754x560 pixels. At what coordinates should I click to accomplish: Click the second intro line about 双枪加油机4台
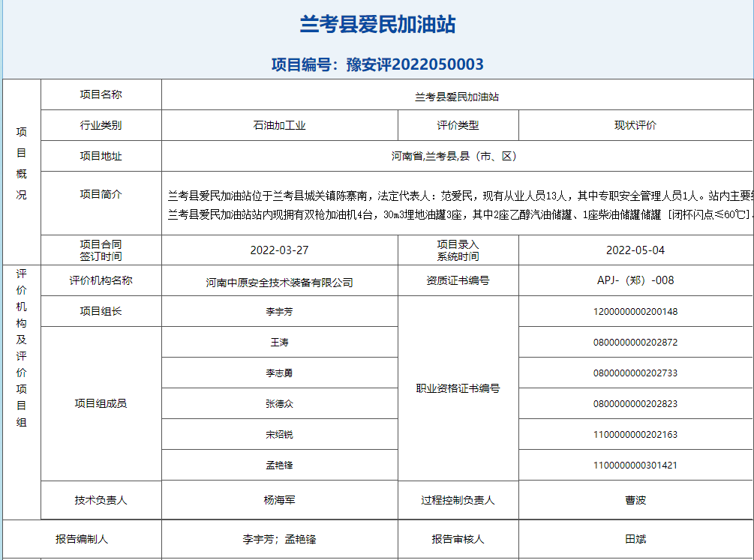pos(460,214)
